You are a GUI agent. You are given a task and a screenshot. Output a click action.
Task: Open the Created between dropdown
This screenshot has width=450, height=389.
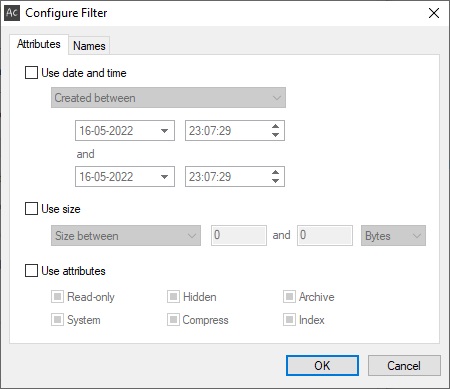[168, 98]
